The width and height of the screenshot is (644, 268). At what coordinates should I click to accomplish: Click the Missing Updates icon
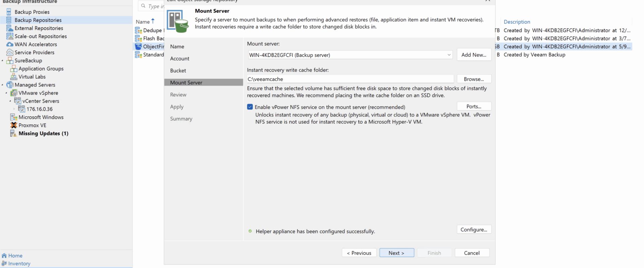13,133
